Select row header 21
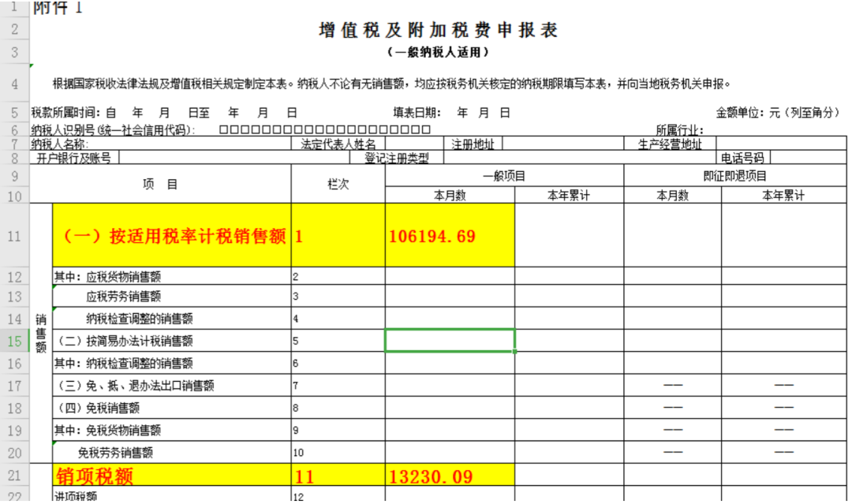This screenshot has height=504, width=852. [15, 476]
